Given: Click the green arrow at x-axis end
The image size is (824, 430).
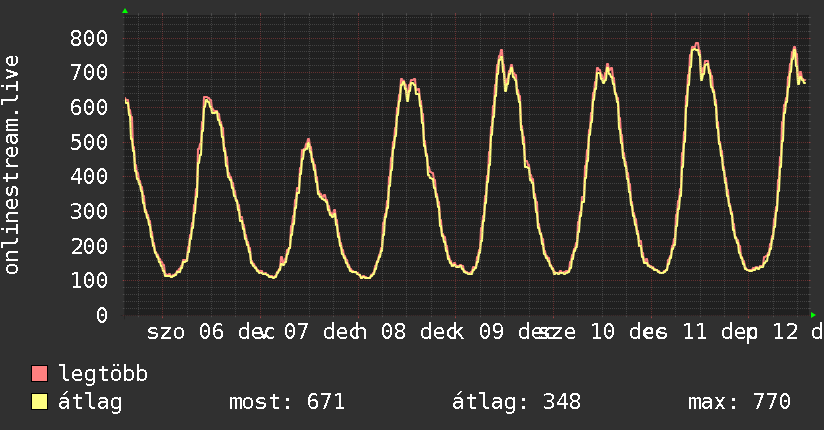Looking at the screenshot, I should point(813,315).
